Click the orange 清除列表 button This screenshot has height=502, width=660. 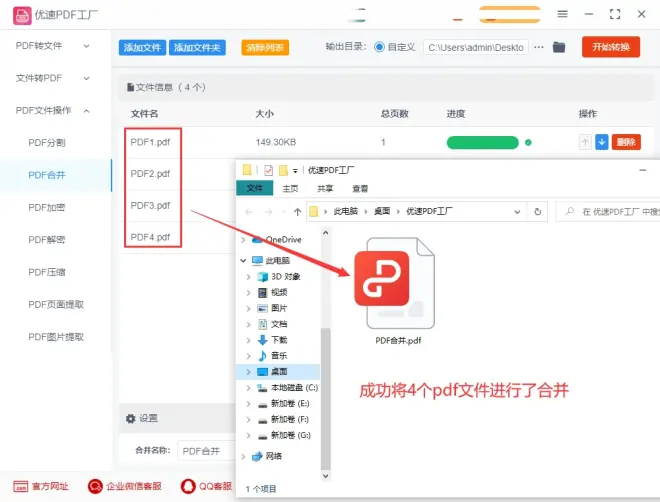point(265,48)
